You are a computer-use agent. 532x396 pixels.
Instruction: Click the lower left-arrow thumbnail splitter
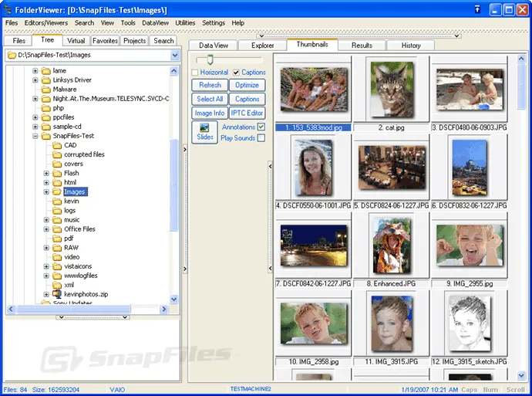[270, 269]
